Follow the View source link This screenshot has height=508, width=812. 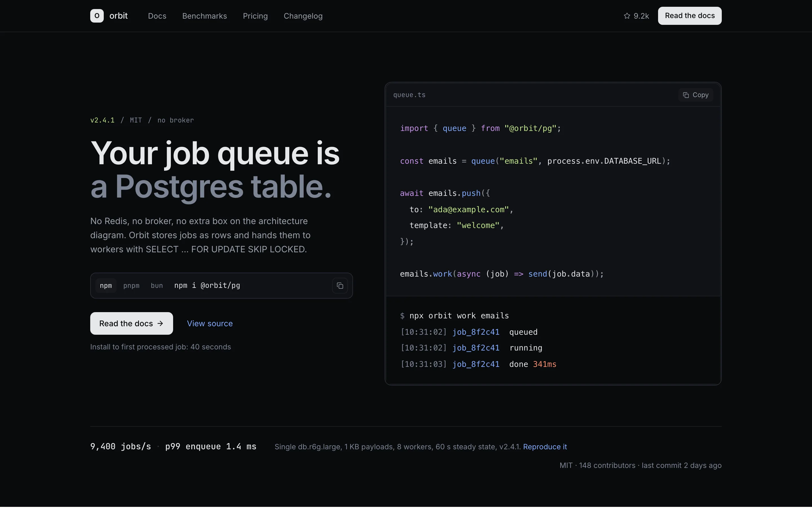click(210, 323)
